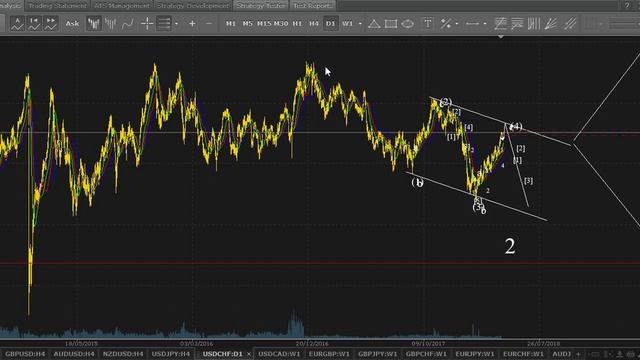This screenshot has height=360, width=640.
Task: Select the rectangle drawing tool
Action: point(391,24)
